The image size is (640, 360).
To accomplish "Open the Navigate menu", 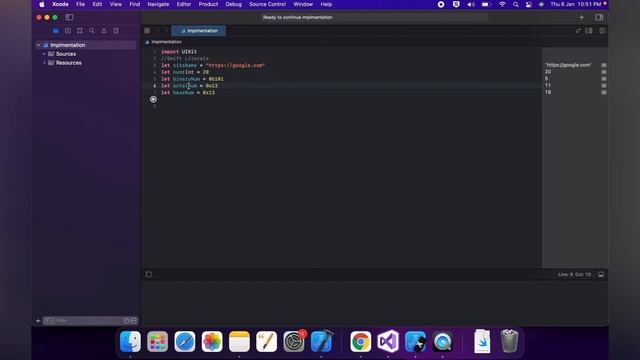I will (158, 4).
